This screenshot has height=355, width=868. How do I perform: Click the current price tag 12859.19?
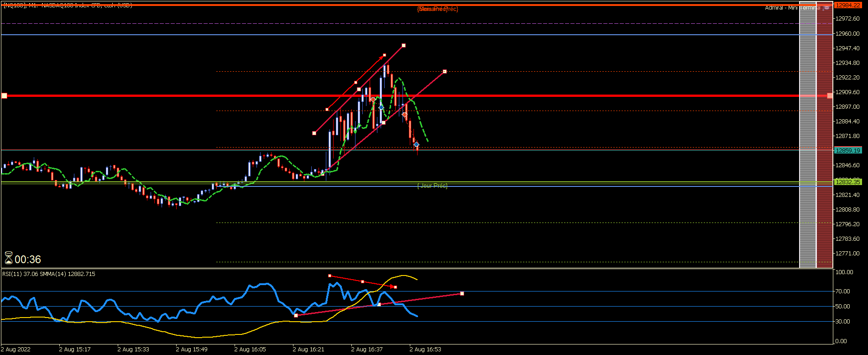coord(847,150)
